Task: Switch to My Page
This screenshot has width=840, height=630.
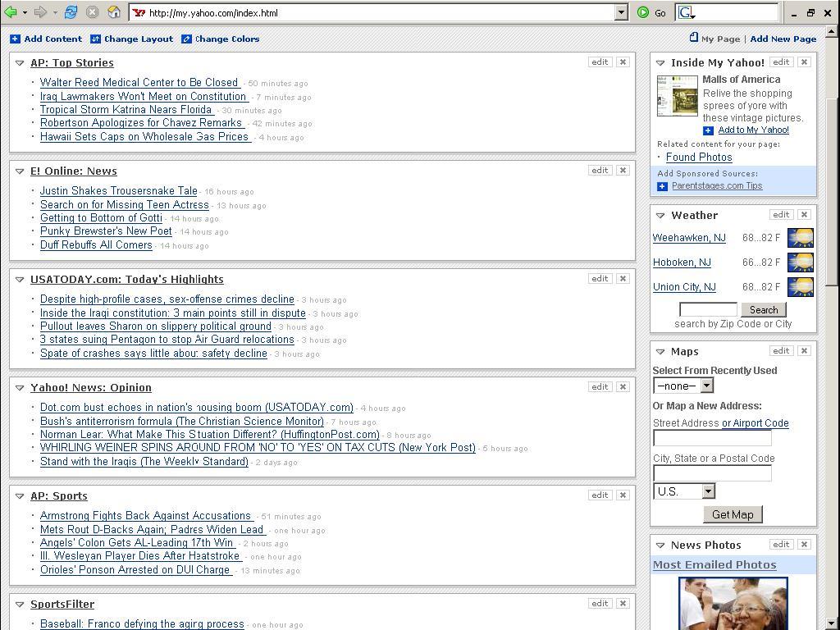Action: 720,39
